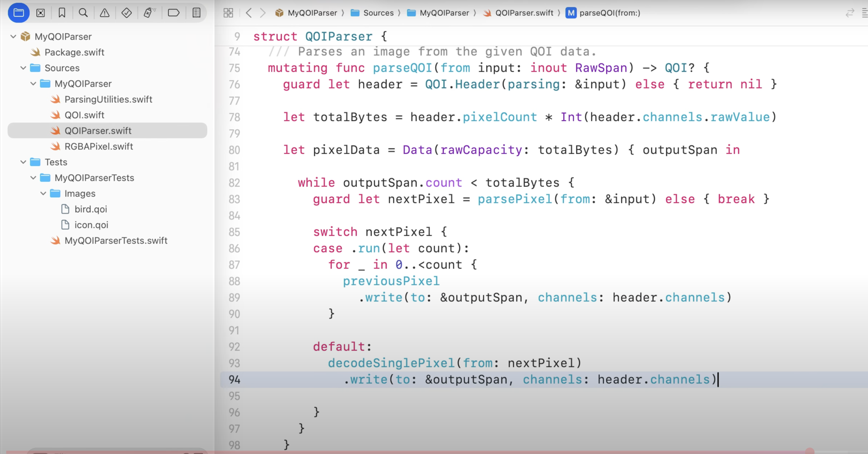Collapse the Tests folder
868x454 pixels.
point(23,162)
